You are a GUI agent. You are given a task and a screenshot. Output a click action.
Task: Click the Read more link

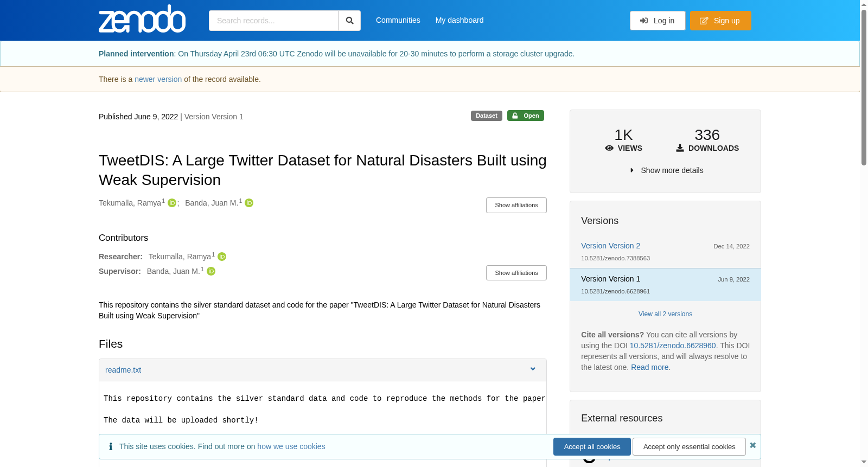click(x=650, y=367)
